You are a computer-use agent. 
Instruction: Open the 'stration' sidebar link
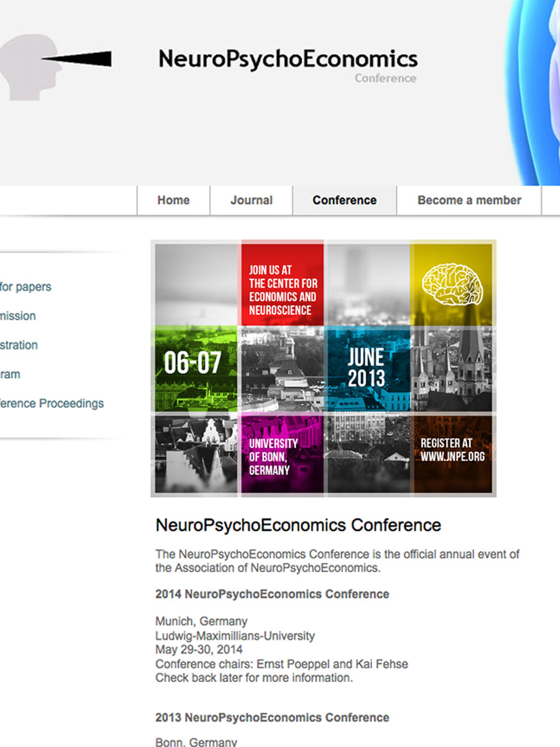click(19, 345)
